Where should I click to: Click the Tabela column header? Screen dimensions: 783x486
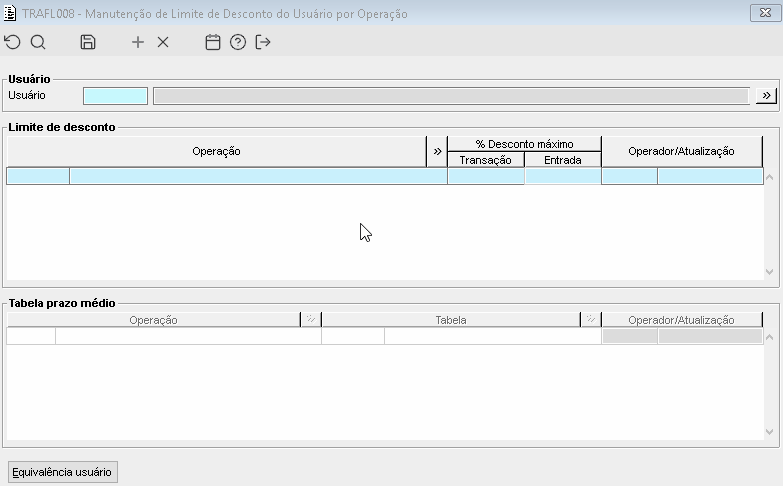pos(451,320)
